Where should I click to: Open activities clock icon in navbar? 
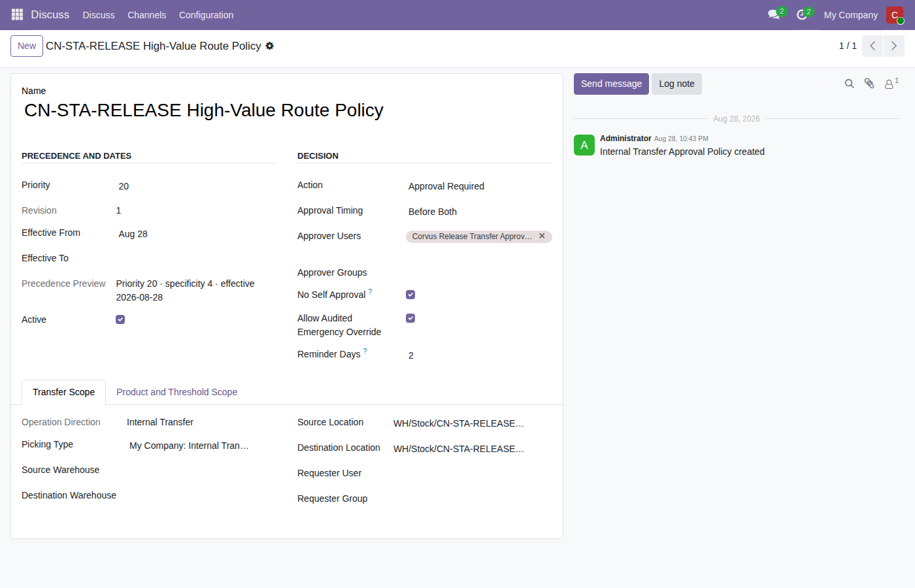pos(803,14)
